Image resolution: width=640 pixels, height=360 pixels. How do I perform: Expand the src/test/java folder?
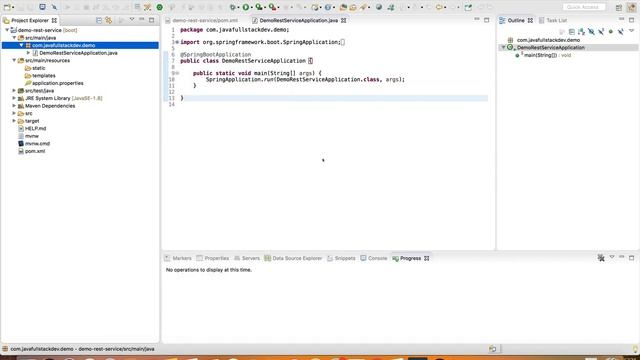click(x=14, y=91)
